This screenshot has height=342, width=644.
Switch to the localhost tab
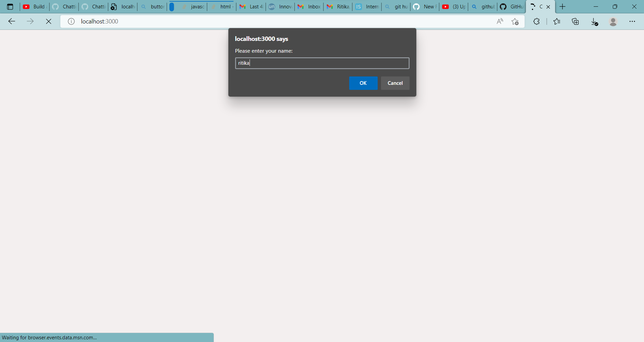click(123, 7)
